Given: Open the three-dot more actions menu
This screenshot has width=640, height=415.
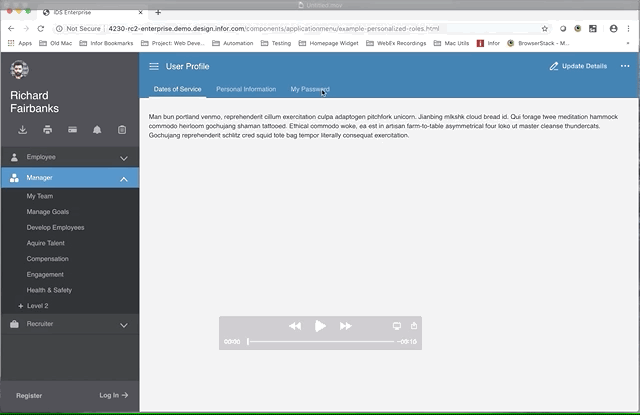Looking at the screenshot, I should pyautogui.click(x=625, y=66).
